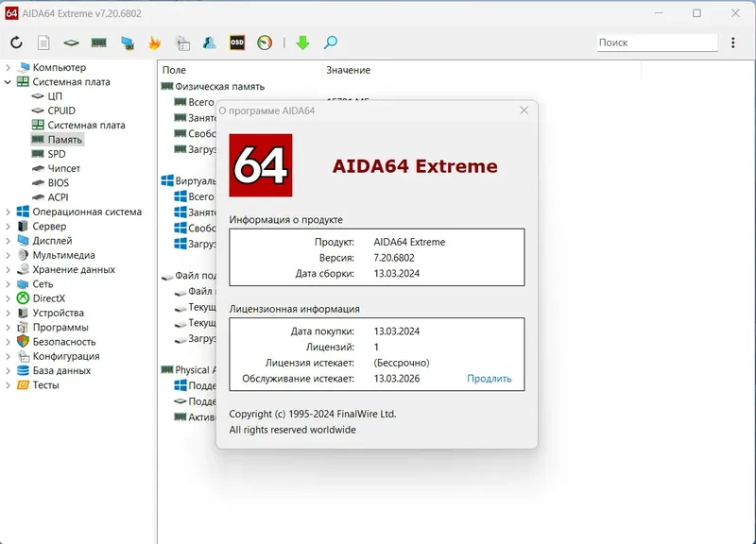756x544 pixels.
Task: Expand the Тесты tree node
Action: click(x=8, y=385)
